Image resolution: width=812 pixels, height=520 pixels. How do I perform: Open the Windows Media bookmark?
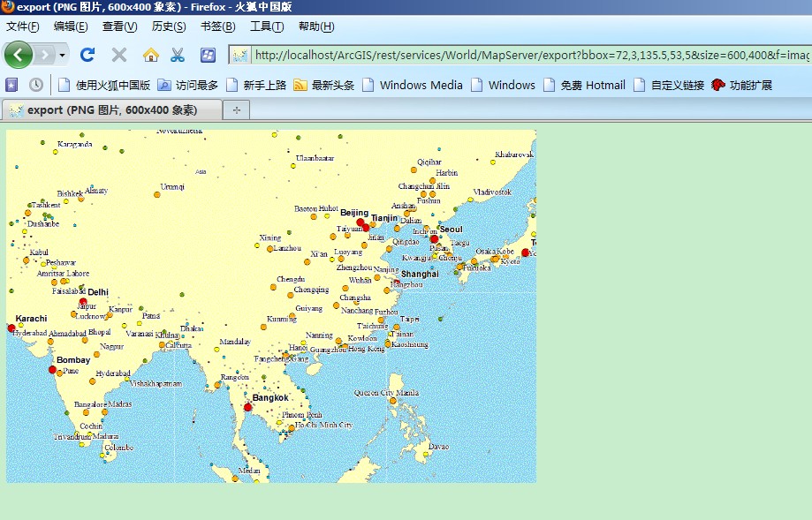pos(412,86)
